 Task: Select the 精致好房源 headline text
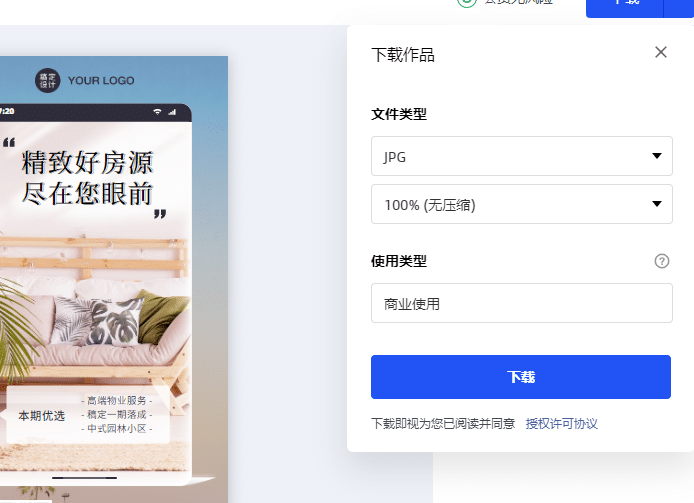click(87, 163)
